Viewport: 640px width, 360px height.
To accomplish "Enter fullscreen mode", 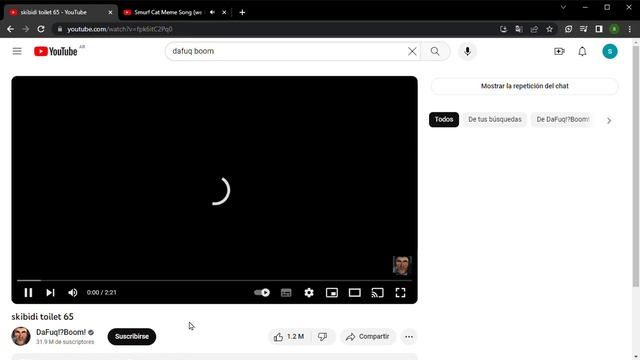I will [x=400, y=293].
